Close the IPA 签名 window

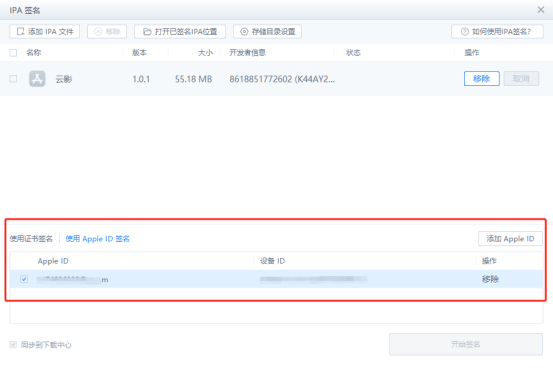point(541,10)
